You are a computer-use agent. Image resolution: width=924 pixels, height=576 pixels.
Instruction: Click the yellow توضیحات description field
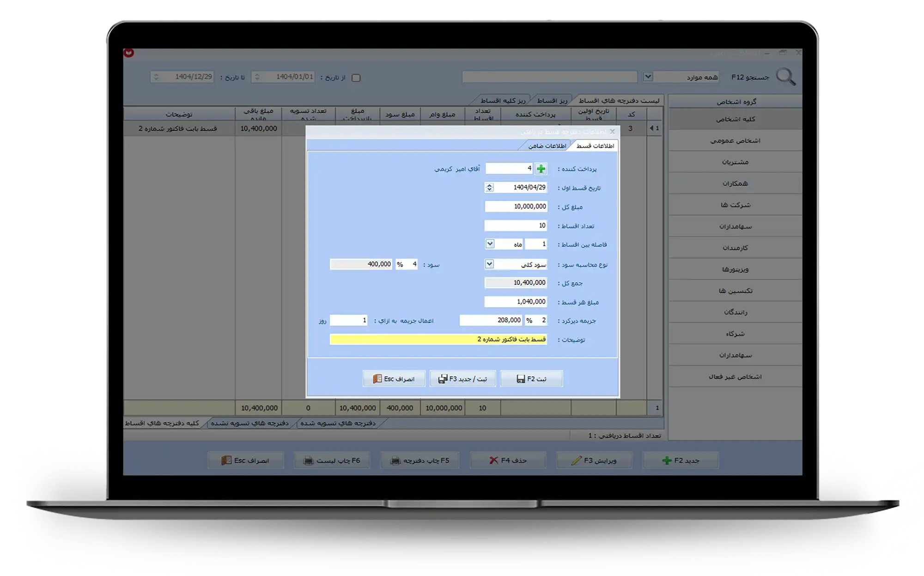click(x=438, y=340)
